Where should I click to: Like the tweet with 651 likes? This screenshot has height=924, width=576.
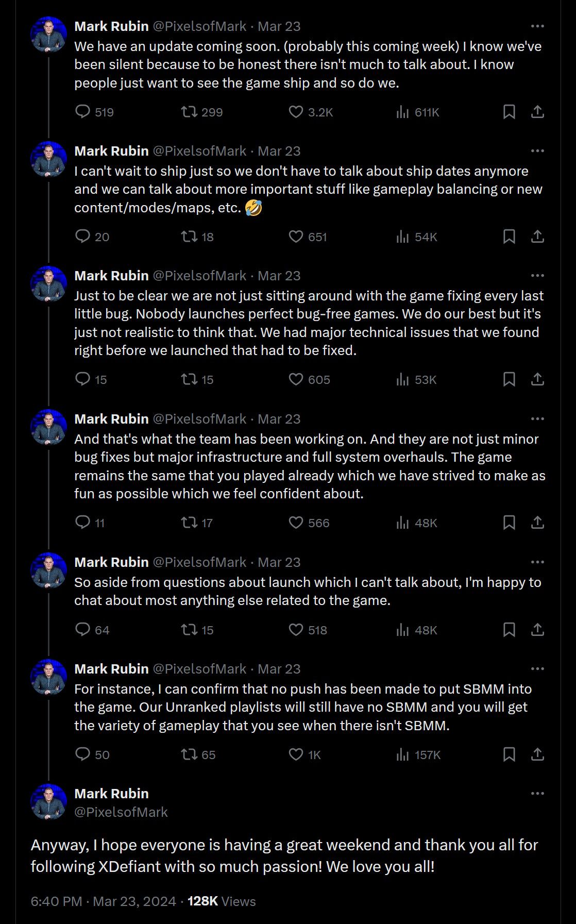click(296, 237)
